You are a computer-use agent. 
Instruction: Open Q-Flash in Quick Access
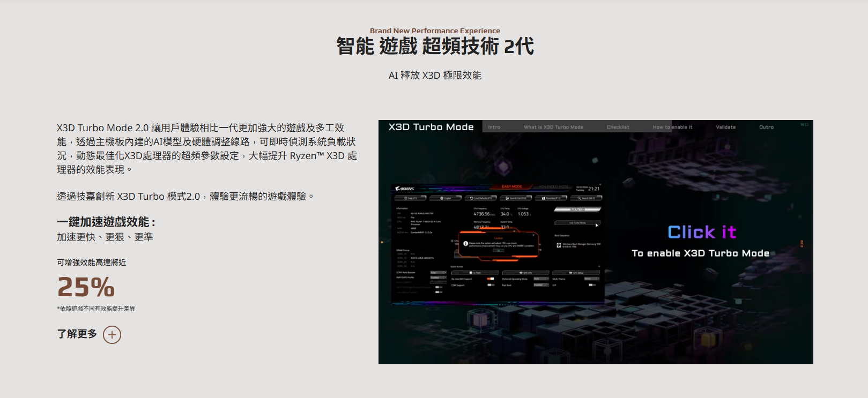476,273
